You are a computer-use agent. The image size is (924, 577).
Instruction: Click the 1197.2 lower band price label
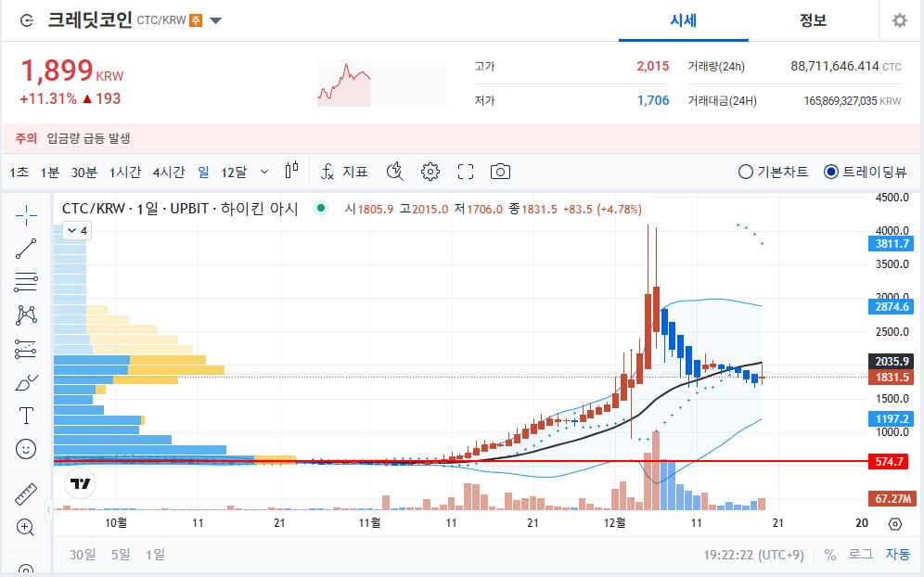(x=891, y=419)
